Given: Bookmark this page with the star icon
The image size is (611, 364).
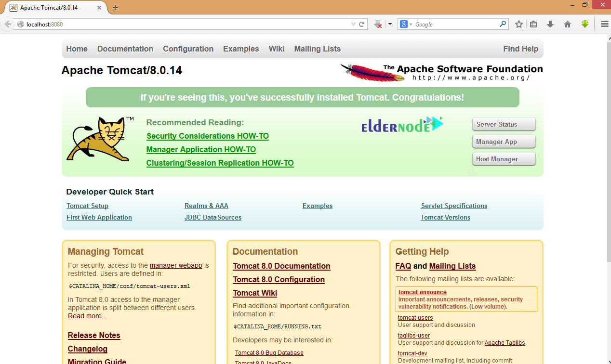Looking at the screenshot, I should pos(519,24).
